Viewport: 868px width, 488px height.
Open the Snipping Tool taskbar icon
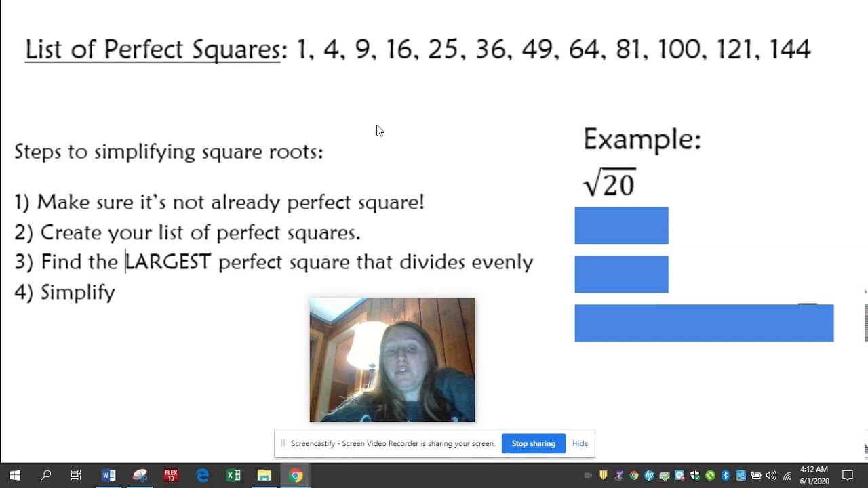140,475
